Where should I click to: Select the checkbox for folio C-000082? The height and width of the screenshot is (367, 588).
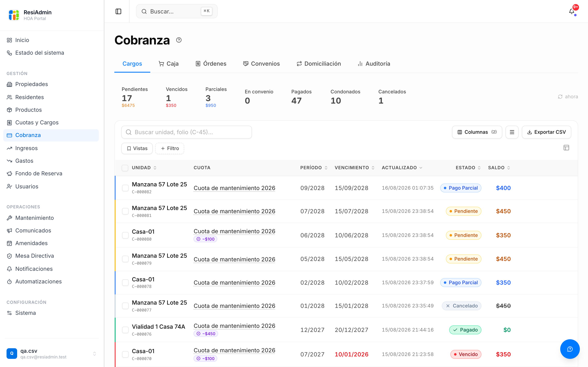coord(125,188)
